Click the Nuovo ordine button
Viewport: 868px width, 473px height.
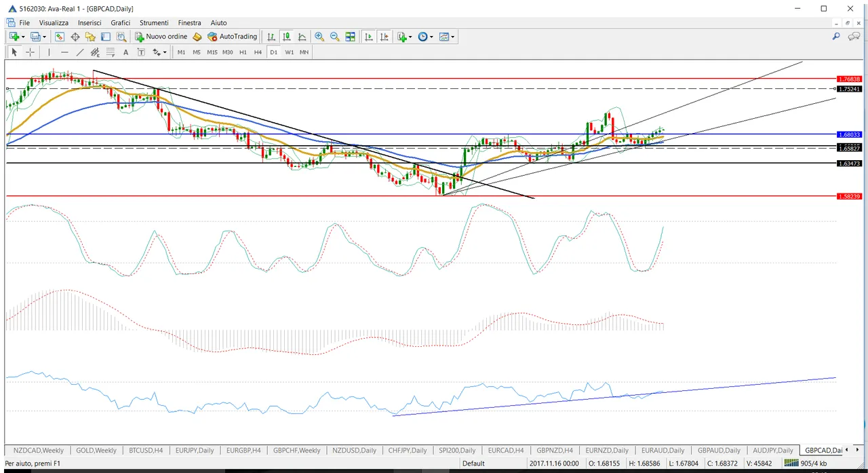tap(161, 37)
